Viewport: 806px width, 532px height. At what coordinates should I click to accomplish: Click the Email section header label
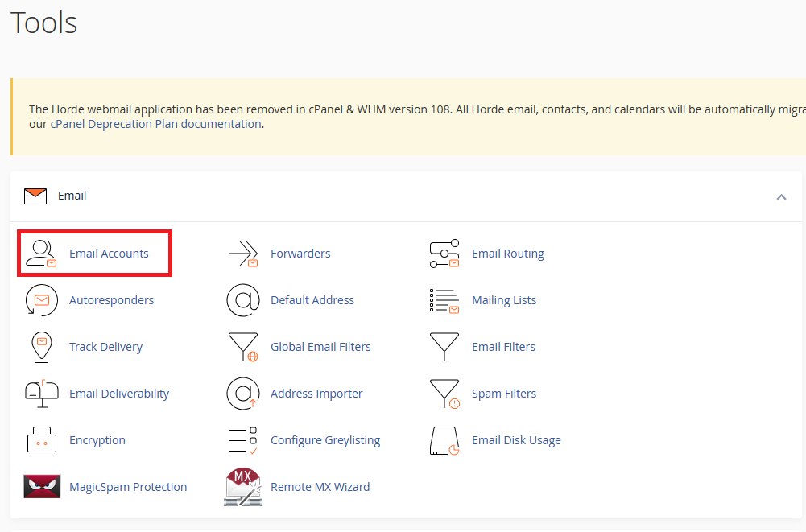click(72, 196)
